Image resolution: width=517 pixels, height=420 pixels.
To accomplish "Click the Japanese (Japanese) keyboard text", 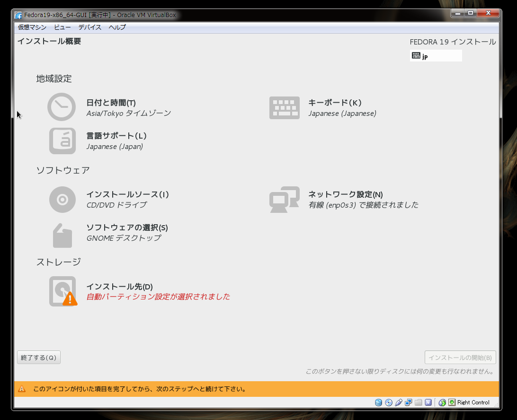I will coord(342,114).
